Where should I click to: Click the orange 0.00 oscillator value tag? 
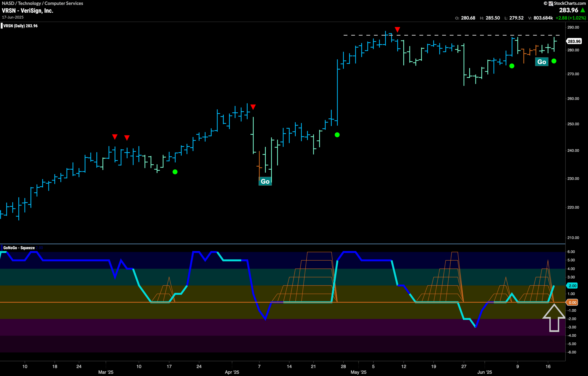572,302
